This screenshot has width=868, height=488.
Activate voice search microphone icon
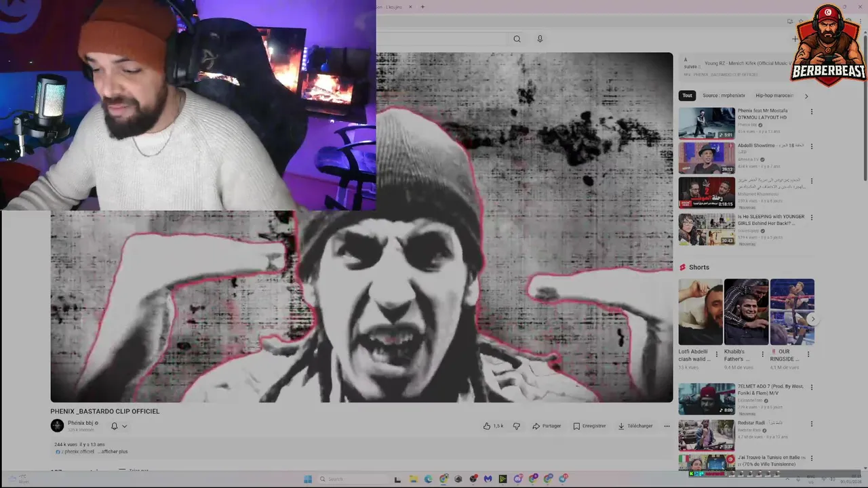click(x=540, y=39)
